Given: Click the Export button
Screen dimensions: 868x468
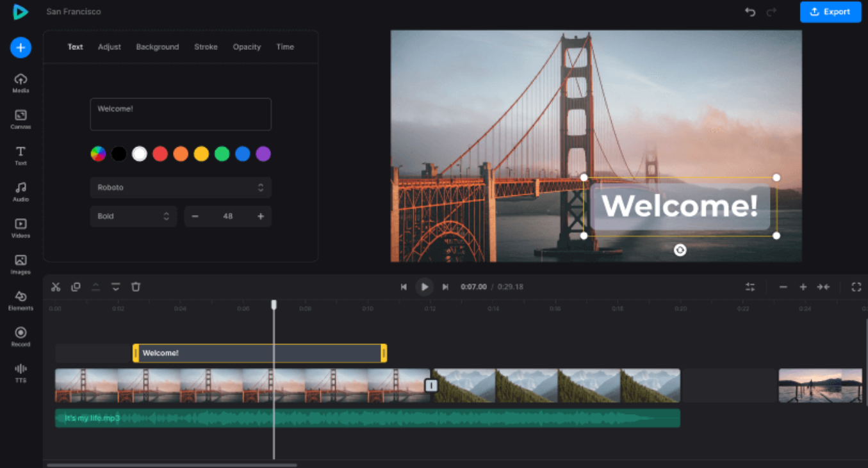Looking at the screenshot, I should tap(830, 12).
